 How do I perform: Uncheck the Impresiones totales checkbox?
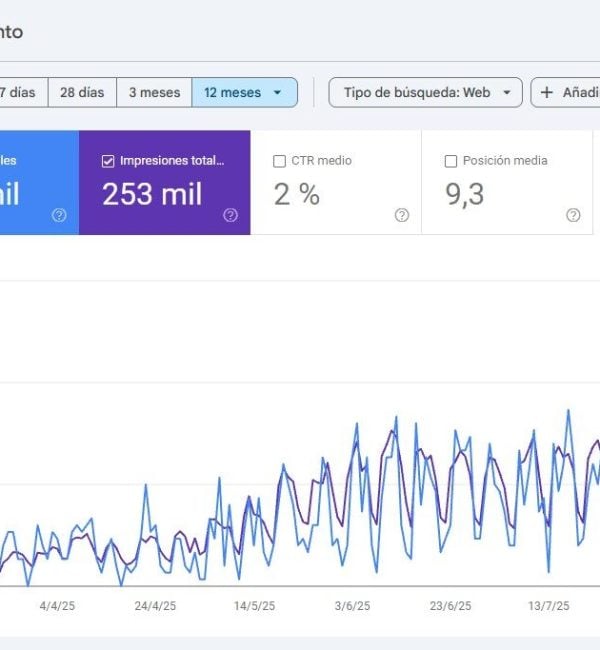pos(108,161)
